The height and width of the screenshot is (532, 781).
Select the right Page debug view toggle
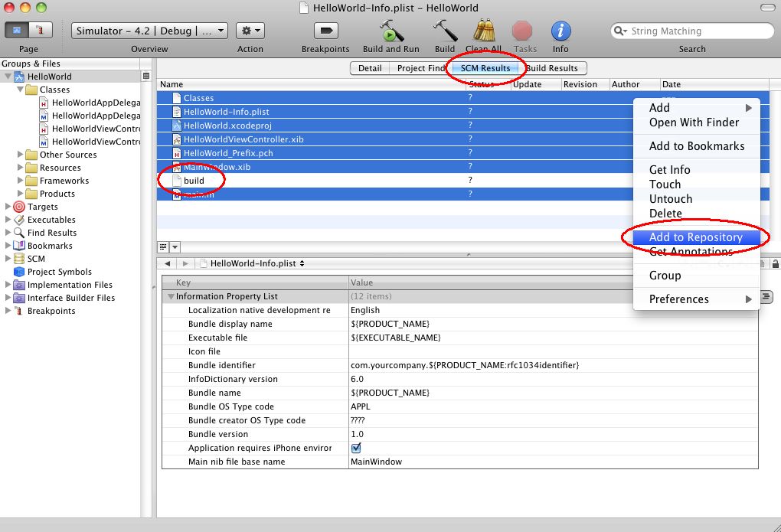coord(41,31)
